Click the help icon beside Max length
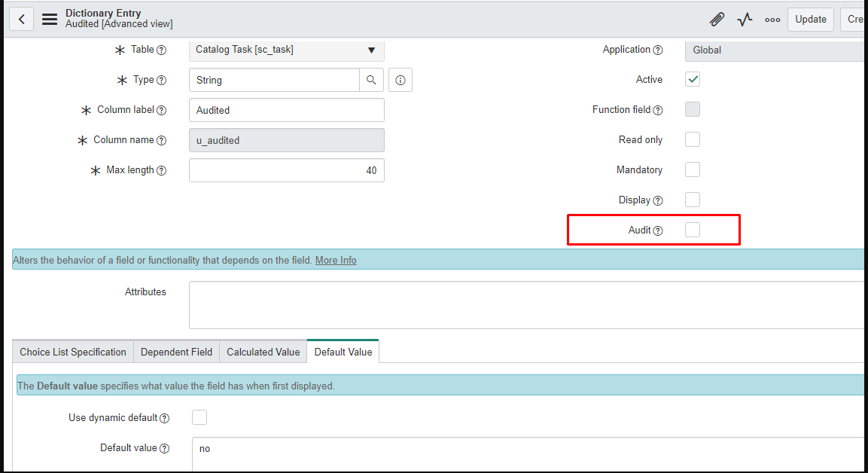 coord(161,170)
